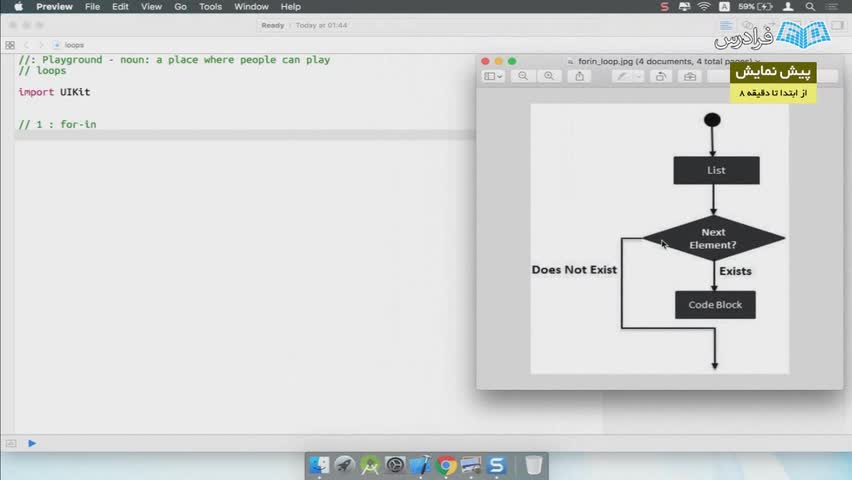This screenshot has height=480, width=852.
Task: Close the forin_loop.jpg Preview window
Action: tap(485, 61)
